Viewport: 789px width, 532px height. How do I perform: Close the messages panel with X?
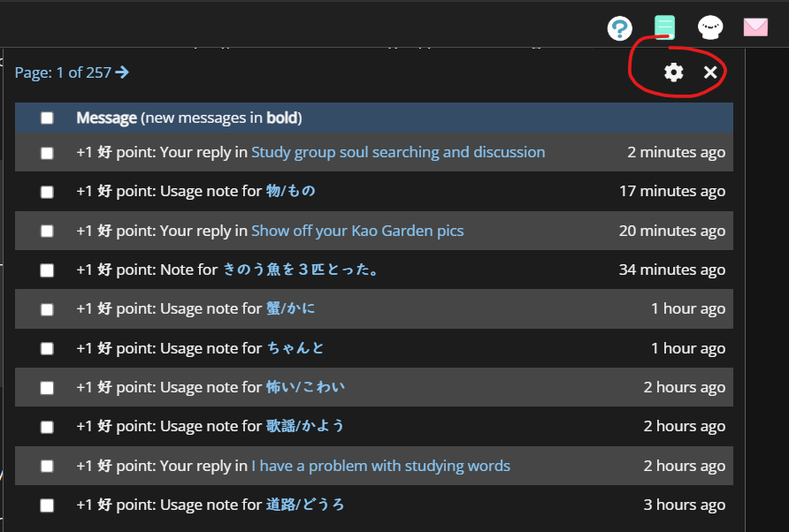(x=710, y=72)
